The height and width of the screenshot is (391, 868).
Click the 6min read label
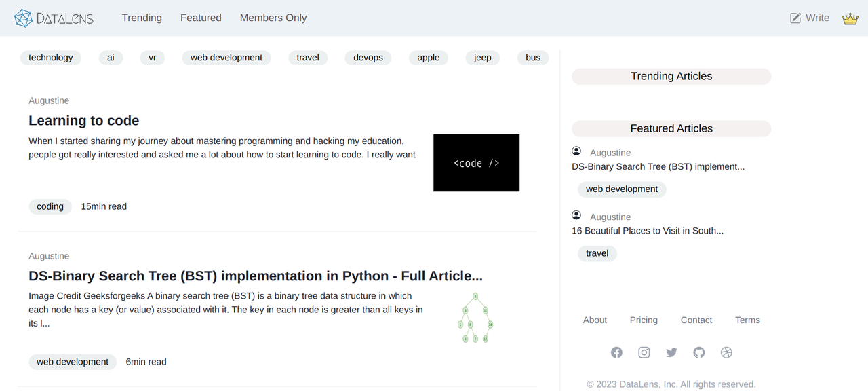(x=146, y=362)
